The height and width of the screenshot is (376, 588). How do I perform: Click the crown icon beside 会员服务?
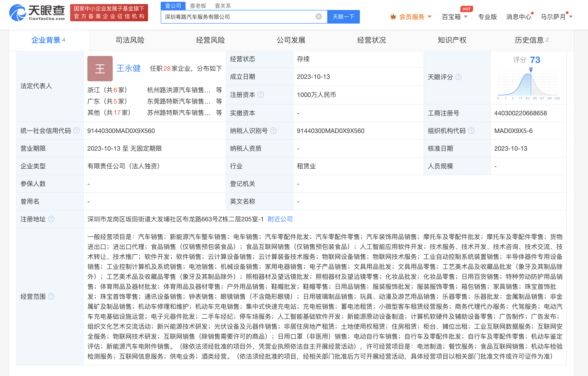click(393, 17)
